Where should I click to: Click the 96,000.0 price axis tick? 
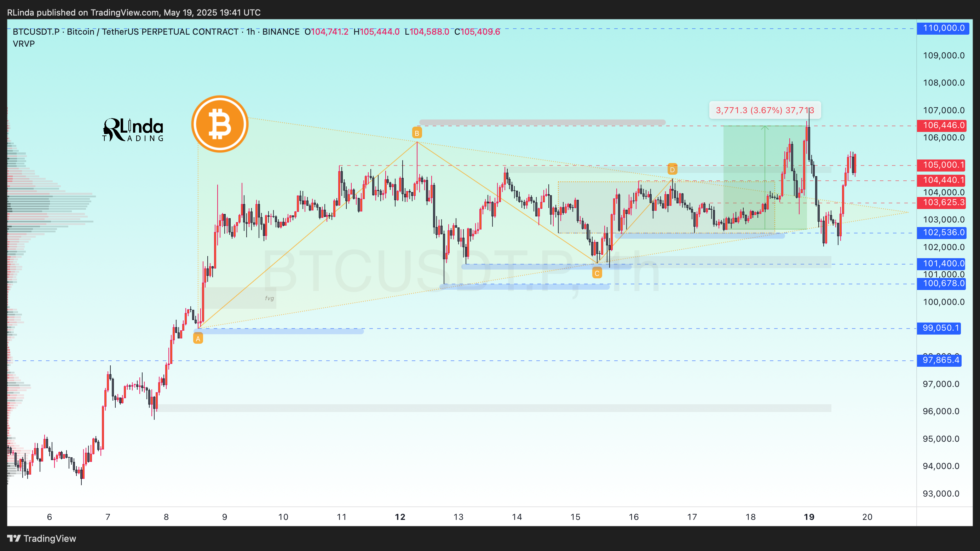941,411
